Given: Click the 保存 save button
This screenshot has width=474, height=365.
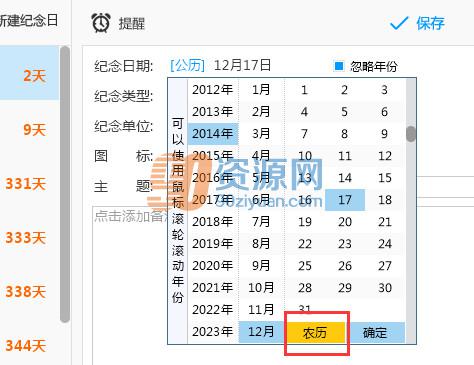Looking at the screenshot, I should pyautogui.click(x=430, y=23).
